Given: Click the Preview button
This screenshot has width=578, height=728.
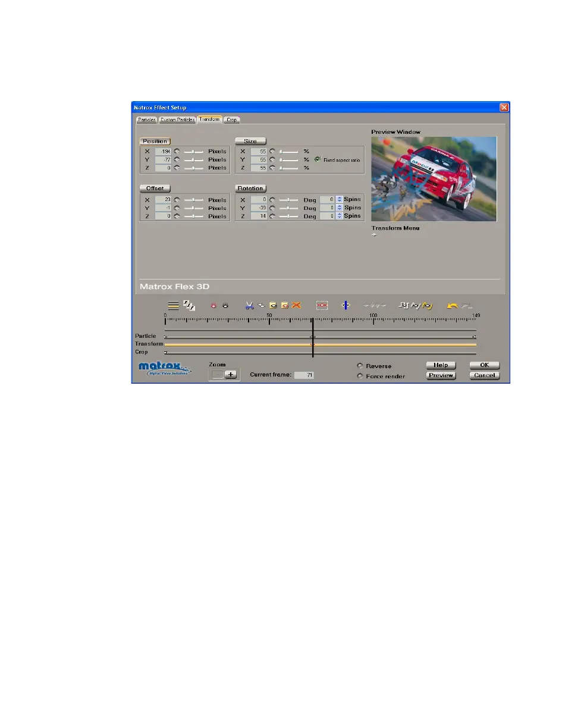Looking at the screenshot, I should pyautogui.click(x=441, y=375).
